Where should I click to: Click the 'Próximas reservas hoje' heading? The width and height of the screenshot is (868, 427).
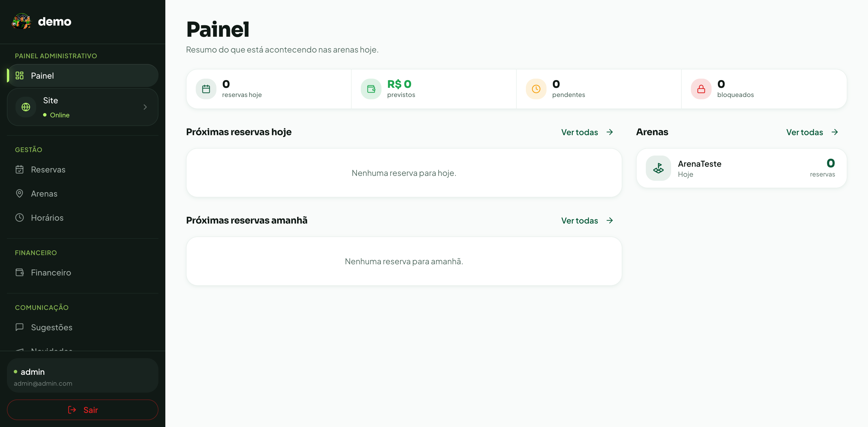[x=239, y=132]
